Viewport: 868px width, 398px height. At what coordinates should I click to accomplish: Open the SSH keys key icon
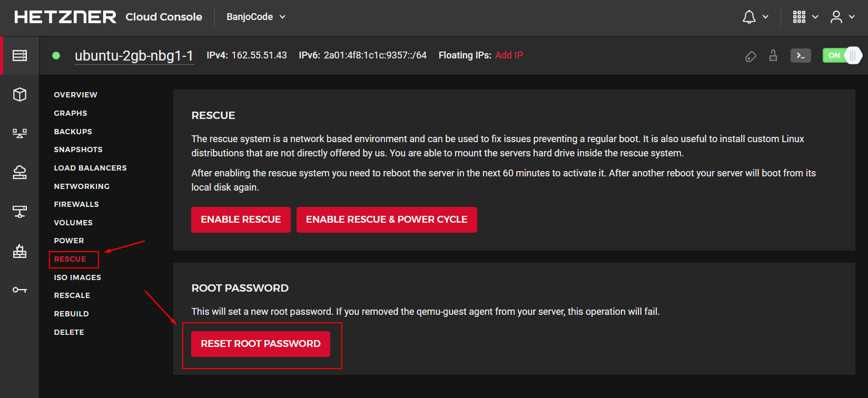point(19,290)
